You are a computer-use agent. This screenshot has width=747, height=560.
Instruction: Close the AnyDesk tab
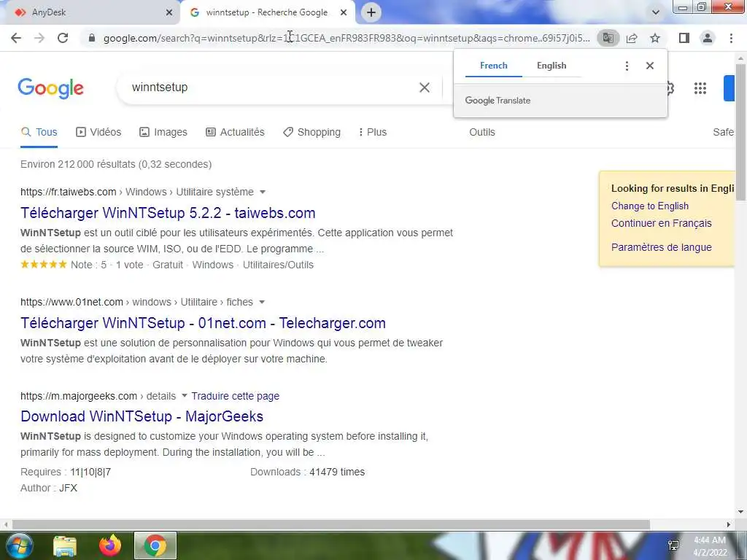pyautogui.click(x=169, y=12)
